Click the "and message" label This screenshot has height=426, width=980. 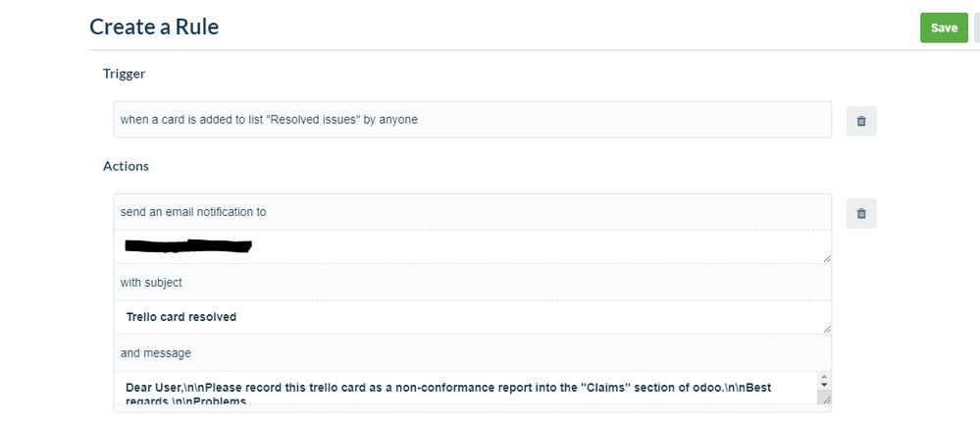click(x=156, y=353)
